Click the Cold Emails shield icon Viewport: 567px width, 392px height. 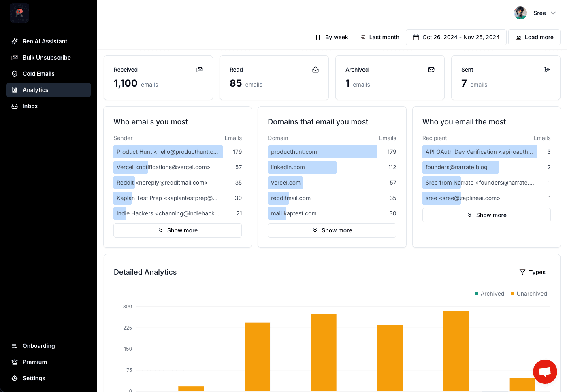pos(15,74)
